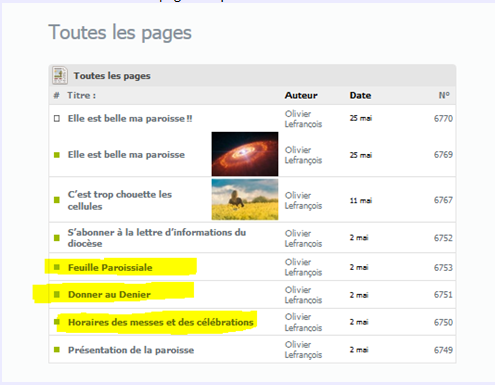
Task: Click author Olivier Lefrançois in row 6753
Action: [303, 267]
